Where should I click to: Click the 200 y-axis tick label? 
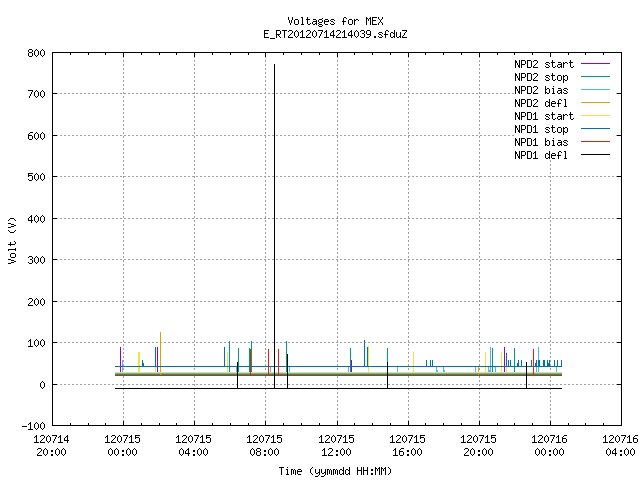tap(36, 302)
